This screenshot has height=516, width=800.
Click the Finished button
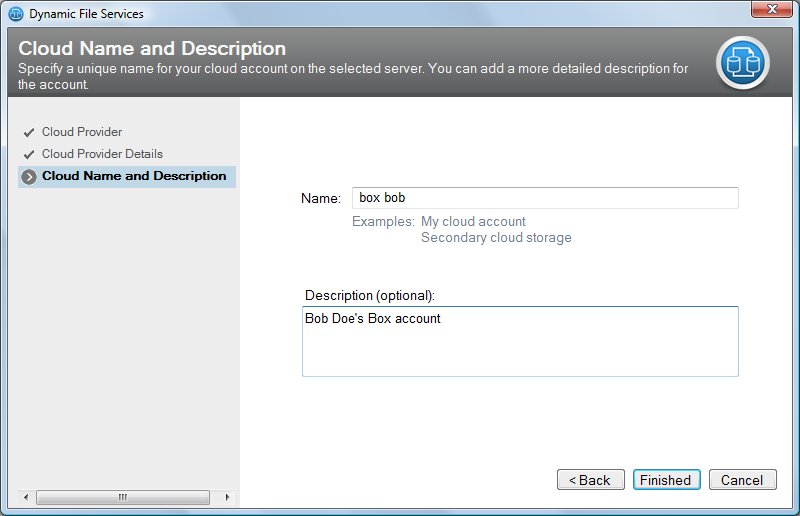666,480
